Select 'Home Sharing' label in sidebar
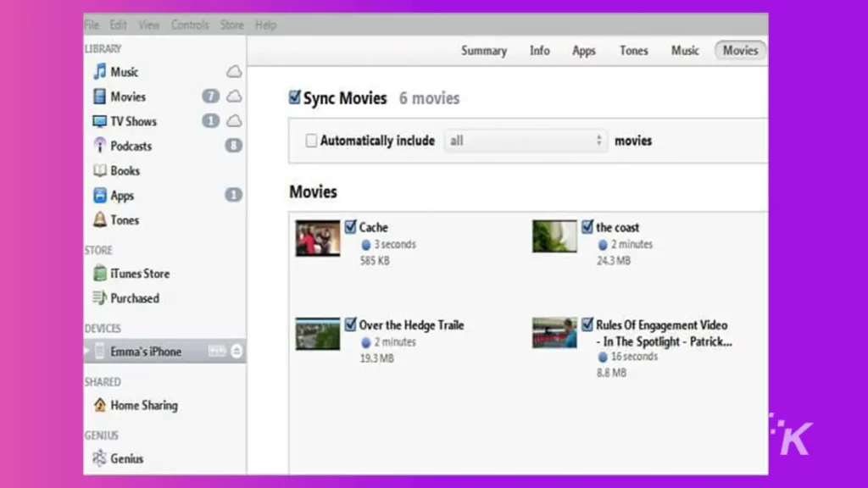 point(144,405)
